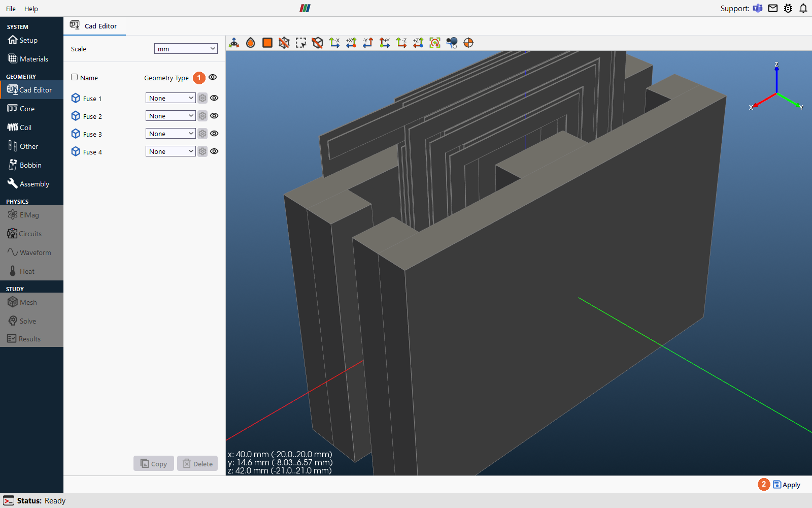The width and height of the screenshot is (812, 508).
Task: Select the Fuse 4 name label
Action: (x=92, y=152)
